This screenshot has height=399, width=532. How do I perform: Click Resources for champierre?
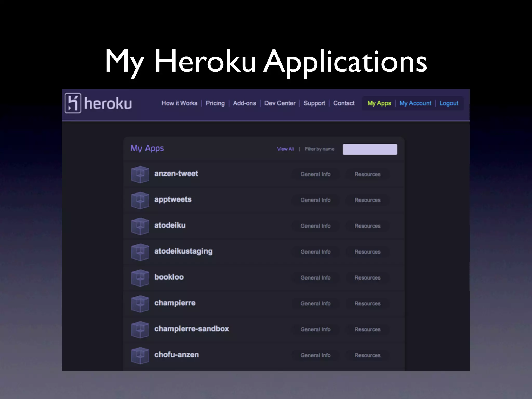(x=367, y=304)
